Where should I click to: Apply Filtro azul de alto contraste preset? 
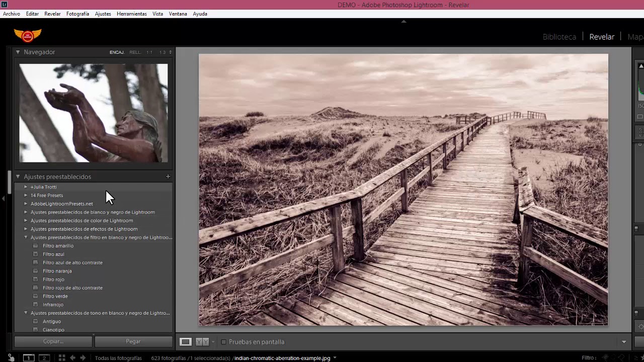72,262
